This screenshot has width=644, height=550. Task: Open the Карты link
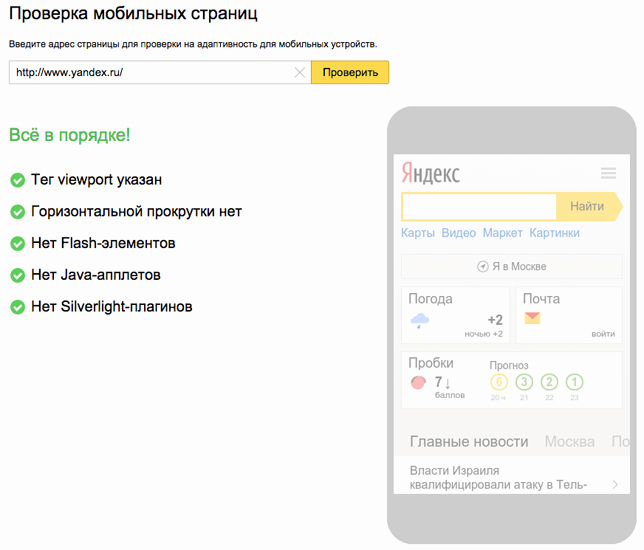(418, 233)
